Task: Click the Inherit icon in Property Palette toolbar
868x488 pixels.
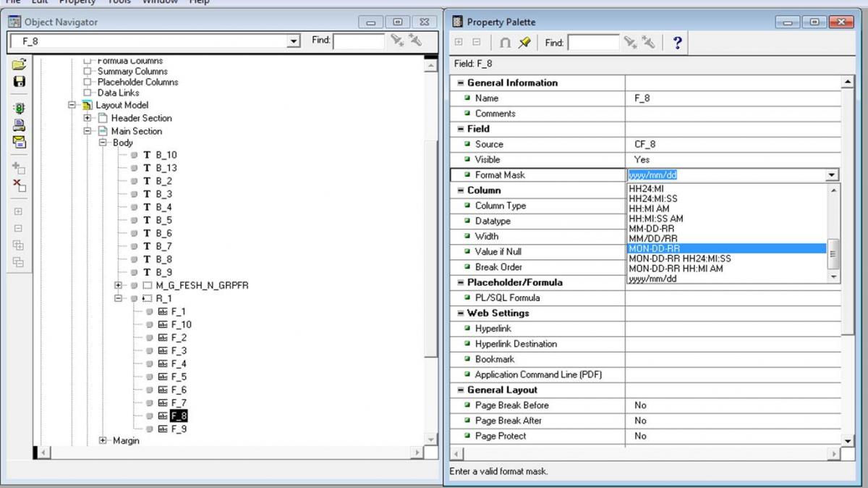Action: (x=506, y=43)
